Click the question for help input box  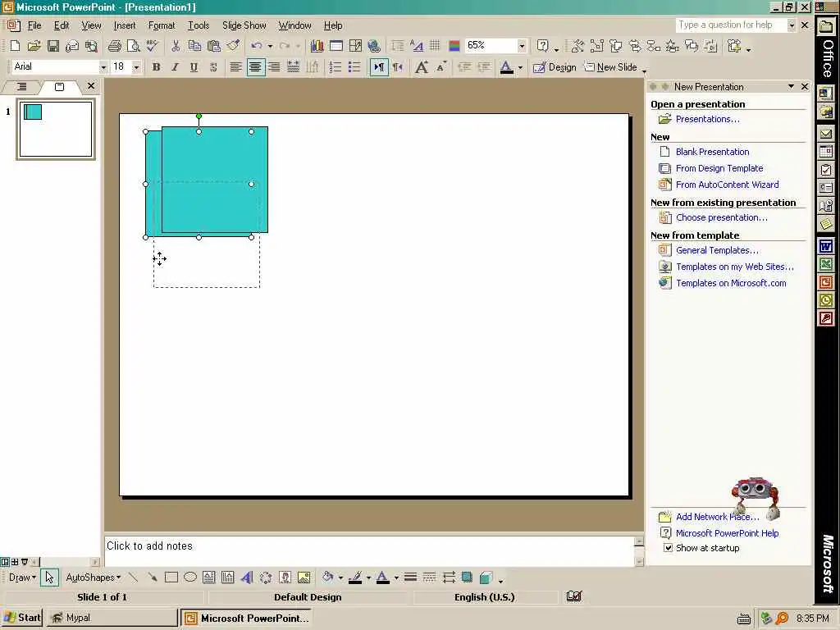pyautogui.click(x=731, y=25)
